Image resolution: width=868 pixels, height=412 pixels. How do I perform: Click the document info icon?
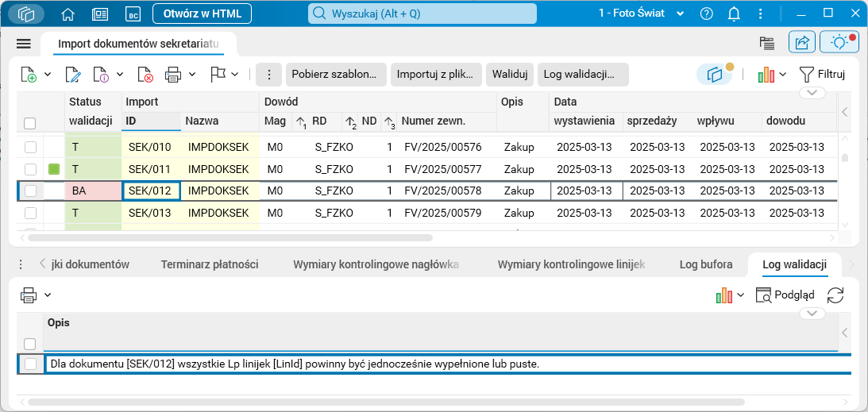point(102,75)
